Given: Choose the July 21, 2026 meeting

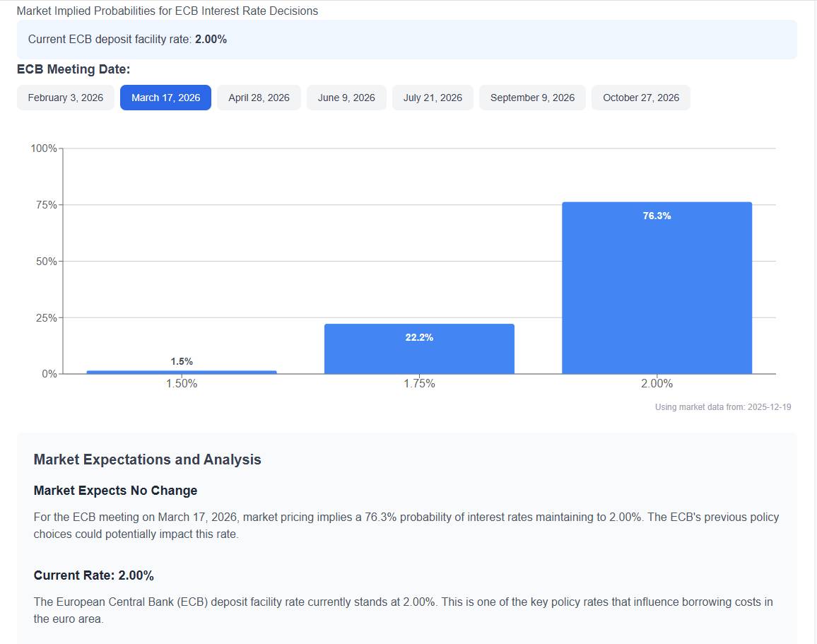Looking at the screenshot, I should [433, 98].
